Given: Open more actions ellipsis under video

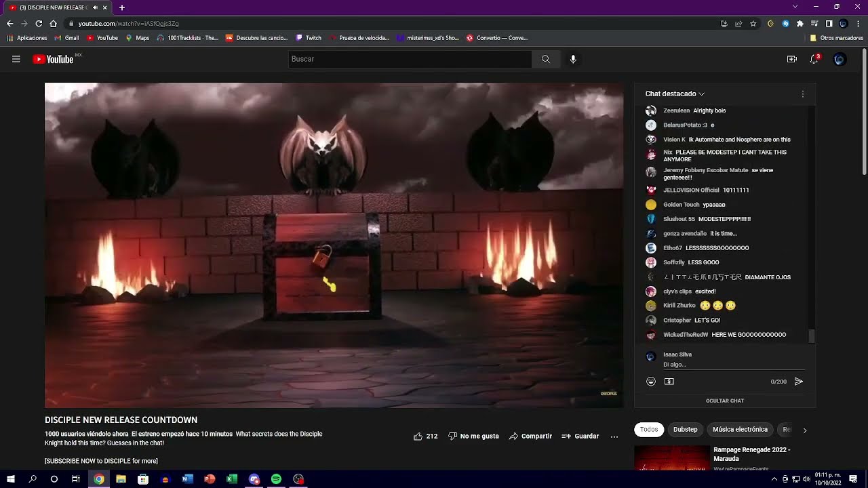Looking at the screenshot, I should coord(614,436).
